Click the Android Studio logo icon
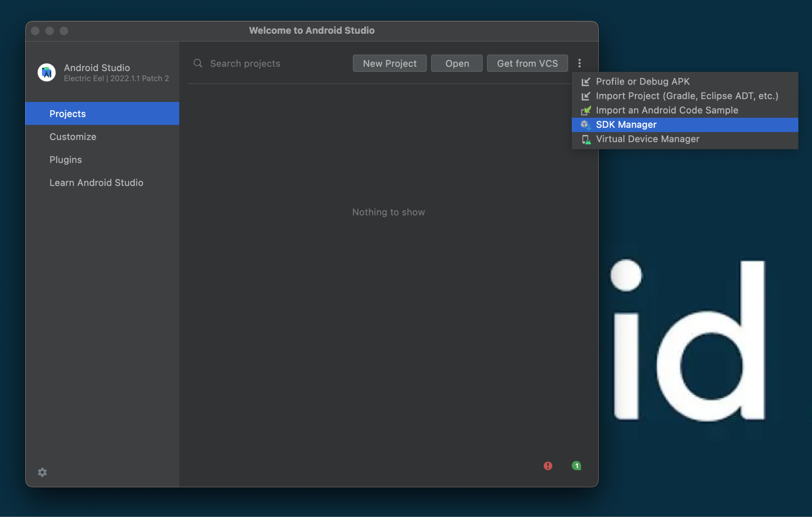This screenshot has height=517, width=812. [x=46, y=72]
